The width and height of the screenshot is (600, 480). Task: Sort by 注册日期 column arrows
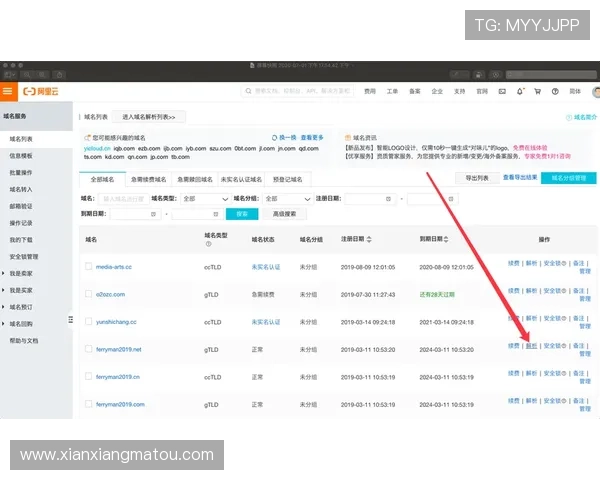coord(369,239)
